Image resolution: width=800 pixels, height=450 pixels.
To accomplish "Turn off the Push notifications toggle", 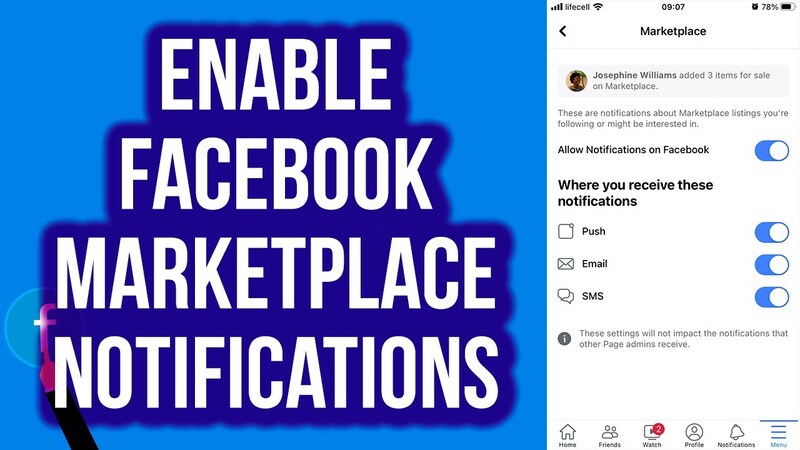I will click(x=771, y=232).
